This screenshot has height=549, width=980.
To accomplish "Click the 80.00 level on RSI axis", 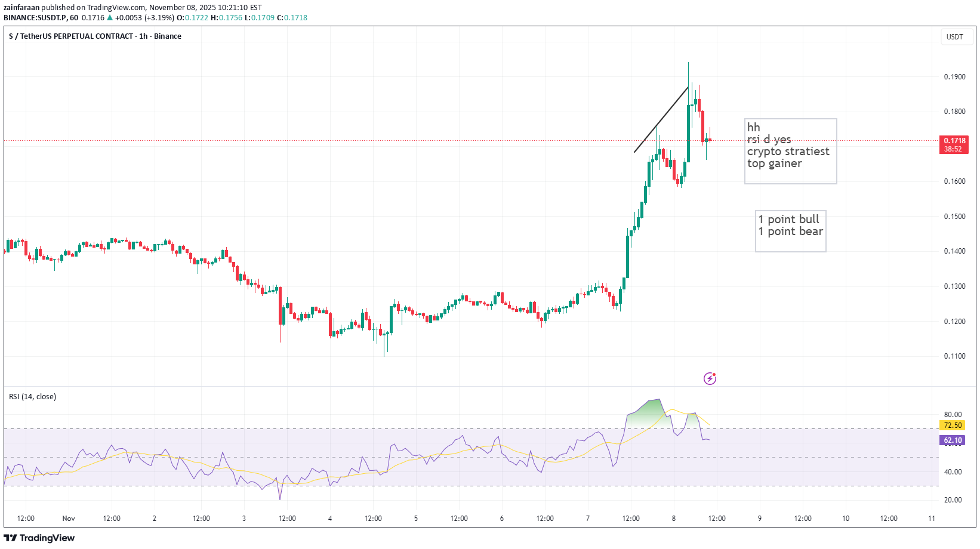I will pos(953,414).
